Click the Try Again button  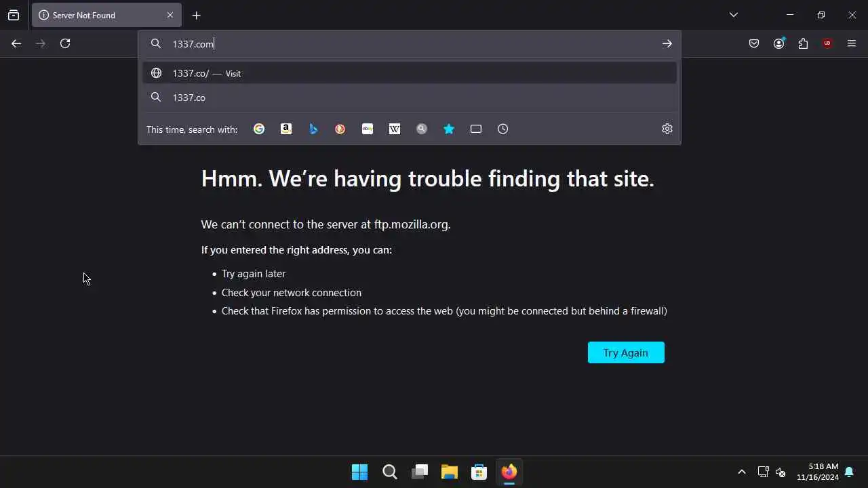(626, 352)
